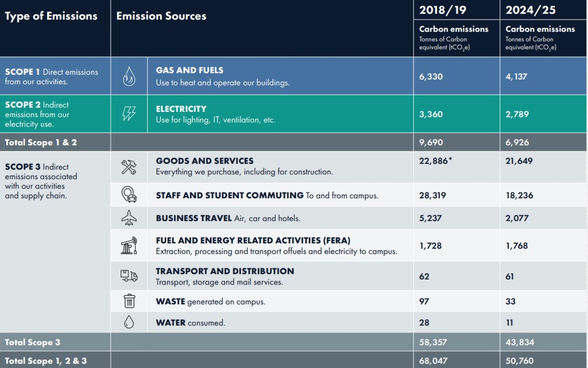Click the water droplet icon
The height and width of the screenshot is (368, 588).
click(129, 322)
